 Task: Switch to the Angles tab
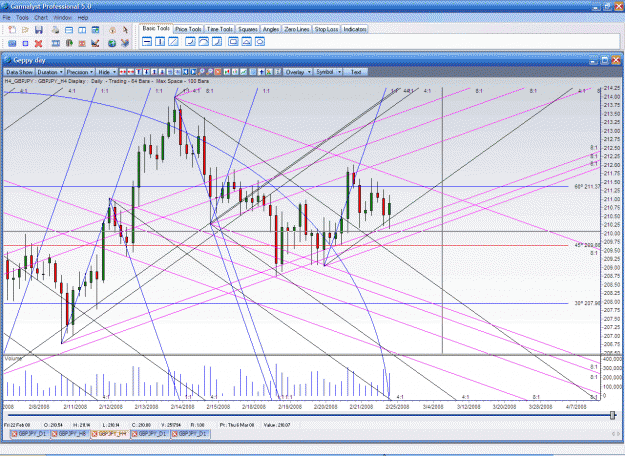click(271, 29)
